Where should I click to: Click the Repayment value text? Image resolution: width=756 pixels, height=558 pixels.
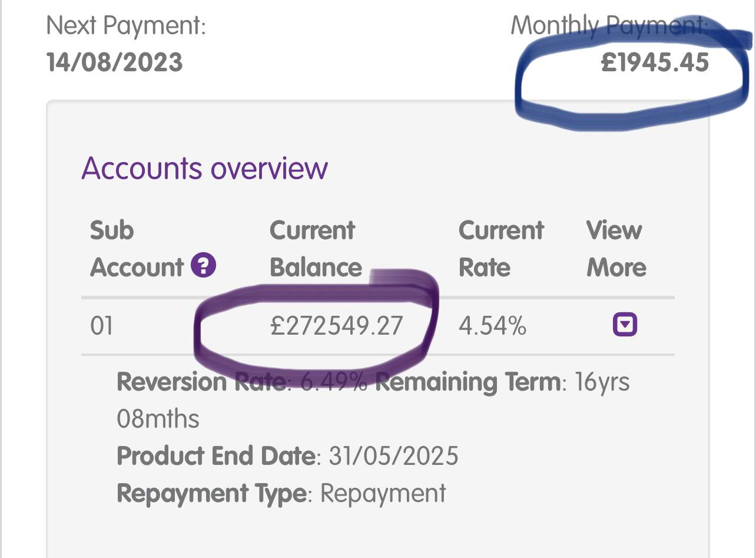(x=383, y=494)
